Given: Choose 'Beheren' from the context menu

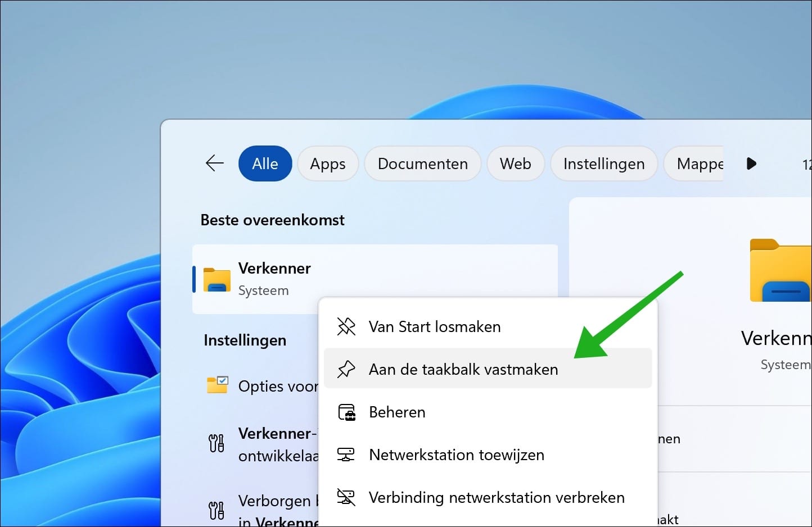Looking at the screenshot, I should point(397,412).
